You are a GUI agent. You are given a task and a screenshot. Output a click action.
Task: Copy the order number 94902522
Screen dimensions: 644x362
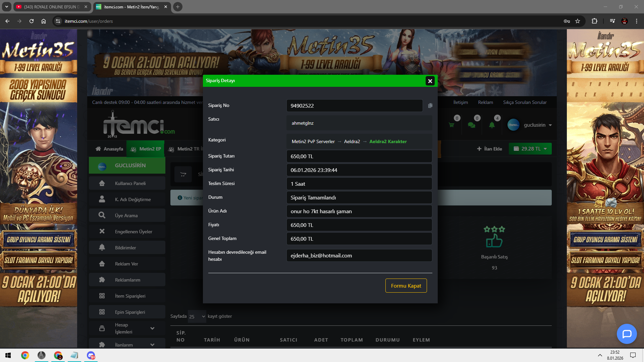pyautogui.click(x=430, y=106)
